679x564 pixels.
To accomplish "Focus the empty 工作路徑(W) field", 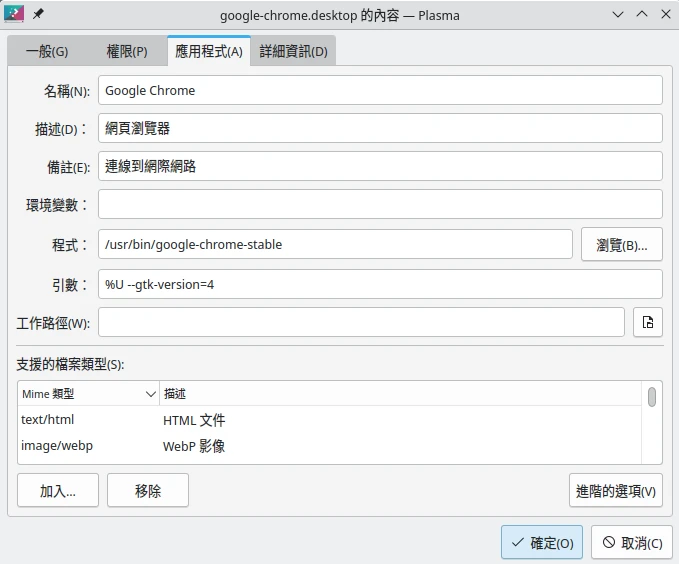I will coord(361,322).
